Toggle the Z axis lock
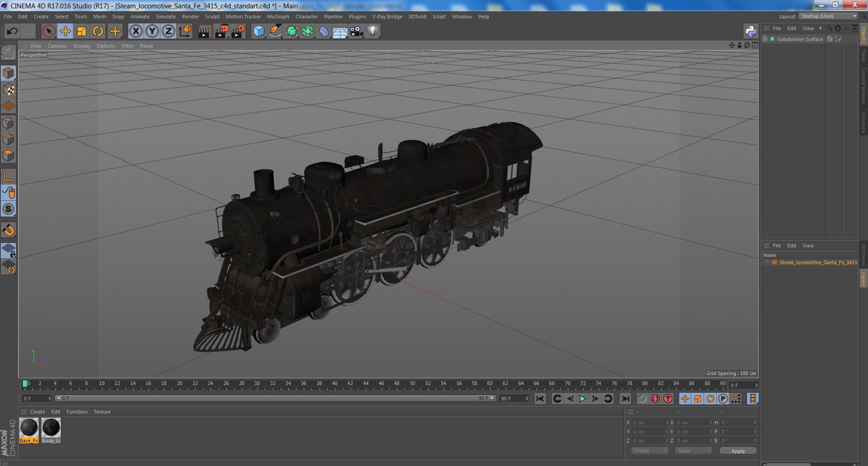 [x=169, y=31]
